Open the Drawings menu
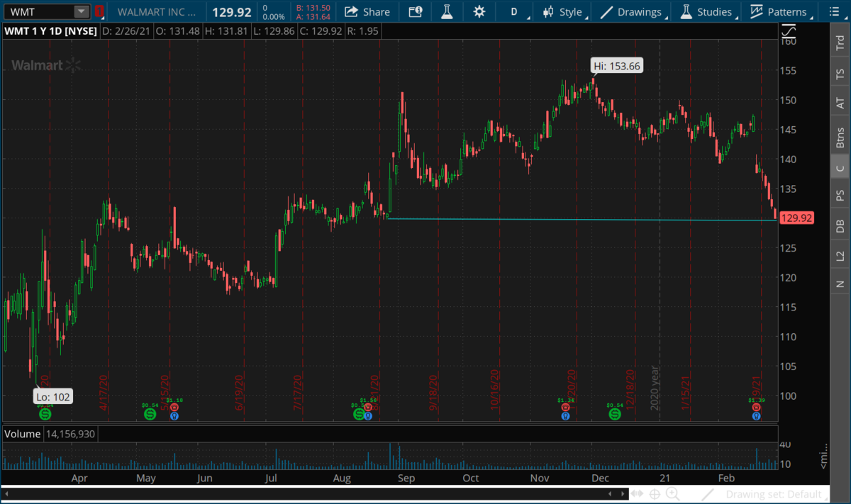Viewport: 851px width, 504px height. pos(631,11)
